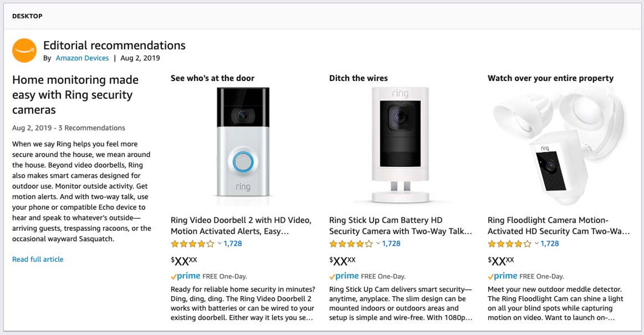
Task: Open the Amazon Devices author link
Action: point(82,58)
